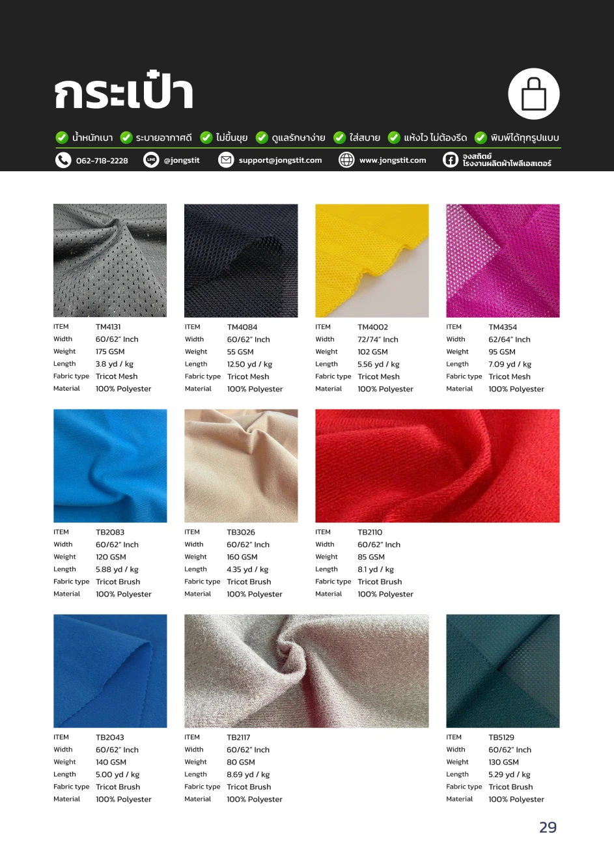The image size is (614, 868).
Task: Click the โรงงานผลิตผ้าโพลีเอสเตอร์ tagline text
Action: pyautogui.click(x=507, y=164)
